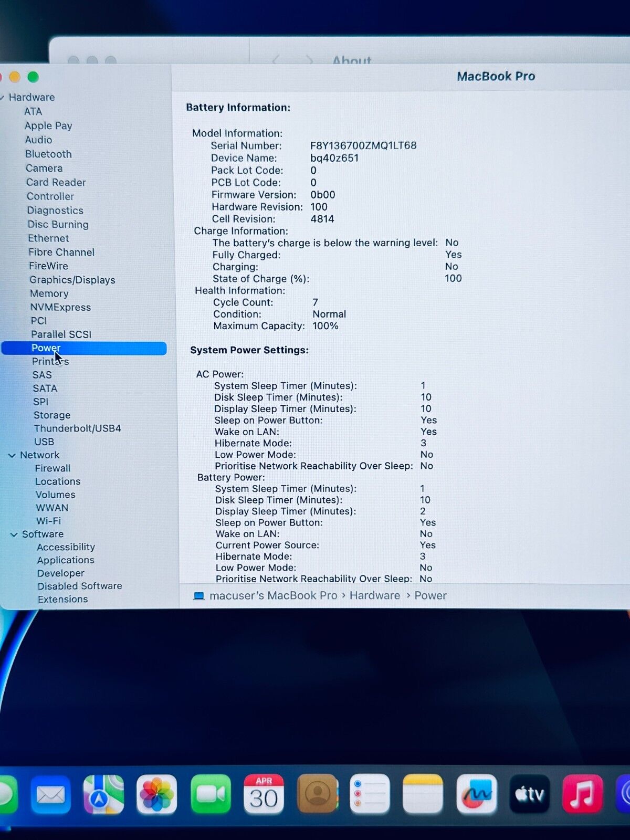This screenshot has width=630, height=840.
Task: Start FaceTime from the Dock
Action: (x=211, y=794)
